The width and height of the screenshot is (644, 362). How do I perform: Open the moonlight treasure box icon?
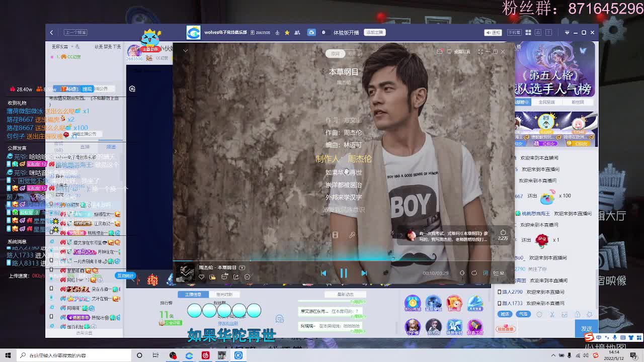pos(475,303)
